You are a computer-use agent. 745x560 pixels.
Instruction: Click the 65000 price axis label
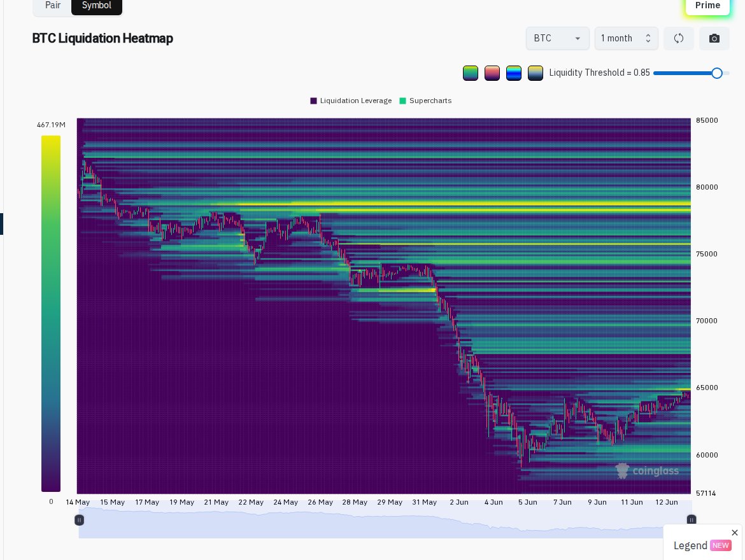tap(707, 388)
